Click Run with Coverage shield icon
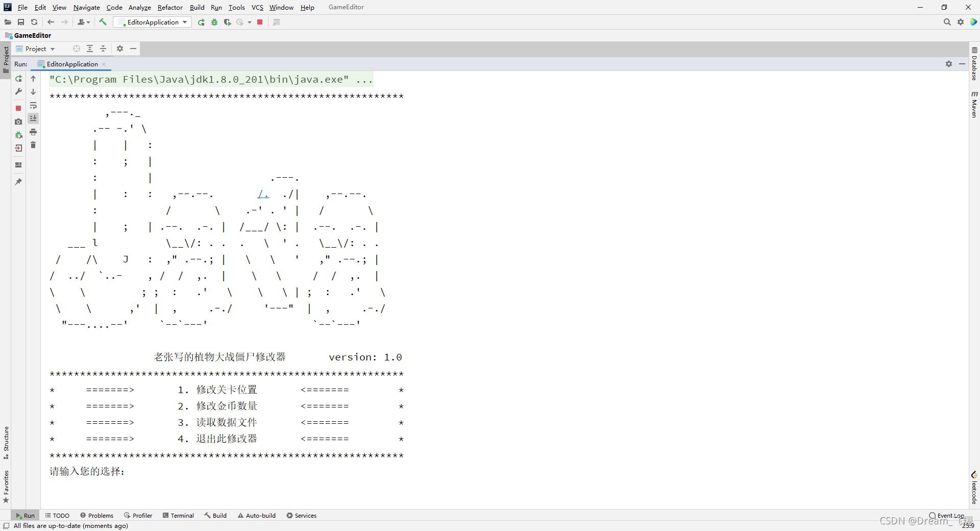980x531 pixels. click(227, 22)
